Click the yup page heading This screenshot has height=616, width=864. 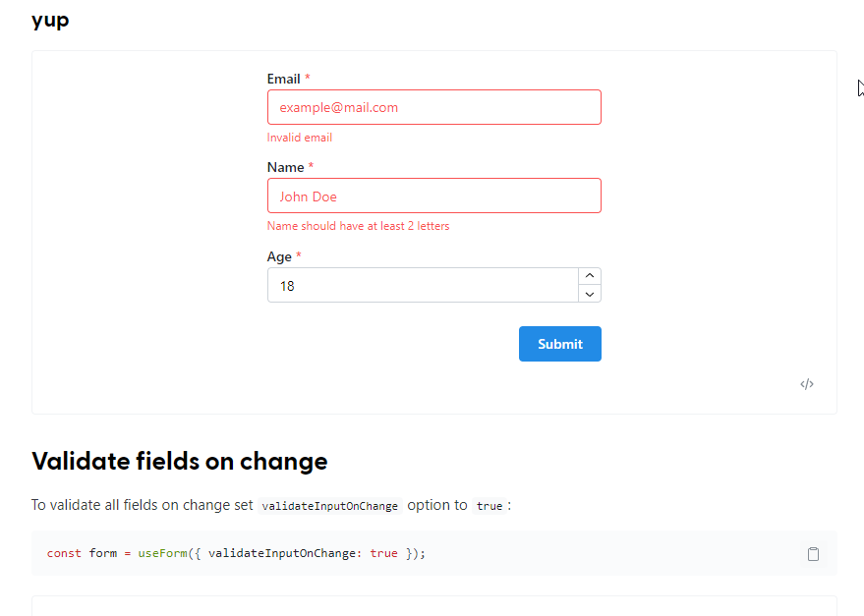[x=49, y=20]
